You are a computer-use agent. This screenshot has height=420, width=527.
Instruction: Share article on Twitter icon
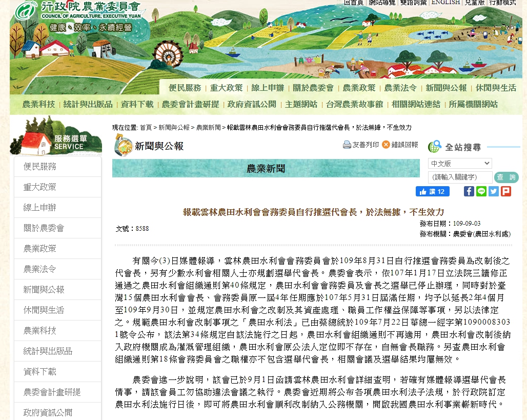[x=493, y=191]
